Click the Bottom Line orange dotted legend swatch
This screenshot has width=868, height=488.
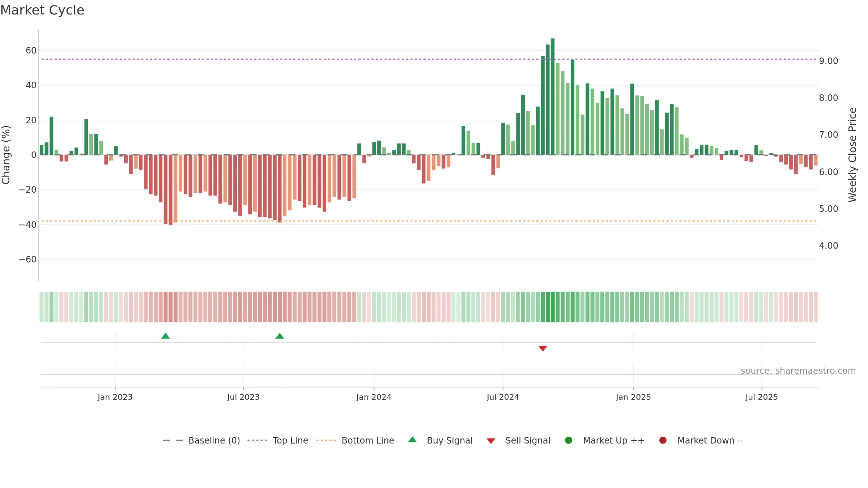coord(326,440)
